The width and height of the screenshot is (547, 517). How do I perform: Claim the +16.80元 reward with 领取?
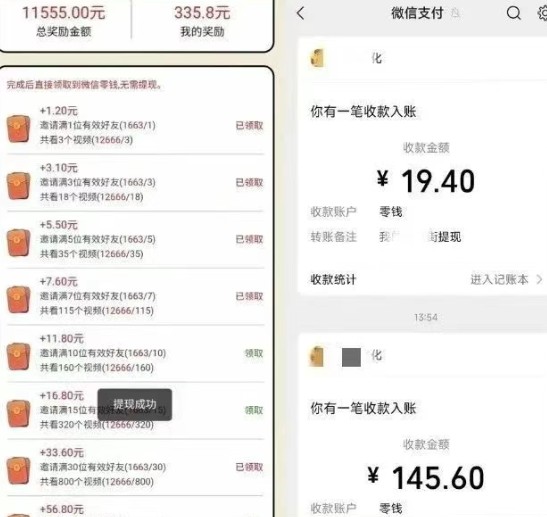coord(254,410)
